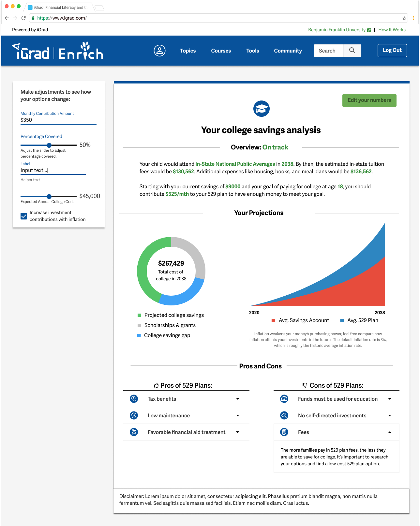
Task: Click the Label input text field
Action: coord(53,170)
